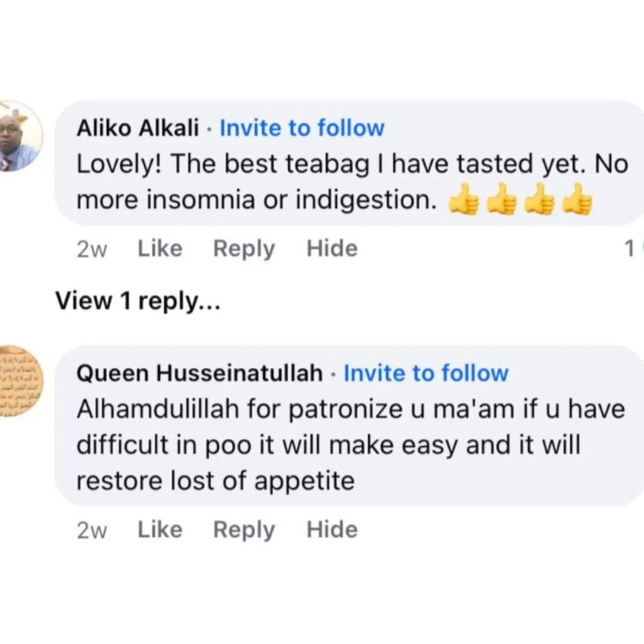644x644 pixels.
Task: Like Queen Husseinatullah's comment
Action: tap(160, 530)
